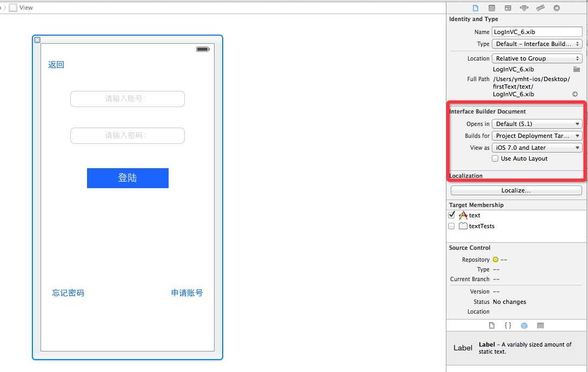This screenshot has width=588, height=372.
Task: Click the Identity and Type section header
Action: [473, 19]
